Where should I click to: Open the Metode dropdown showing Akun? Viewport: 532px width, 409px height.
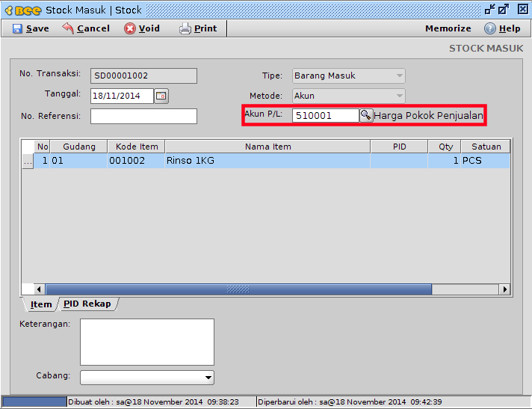[348, 96]
